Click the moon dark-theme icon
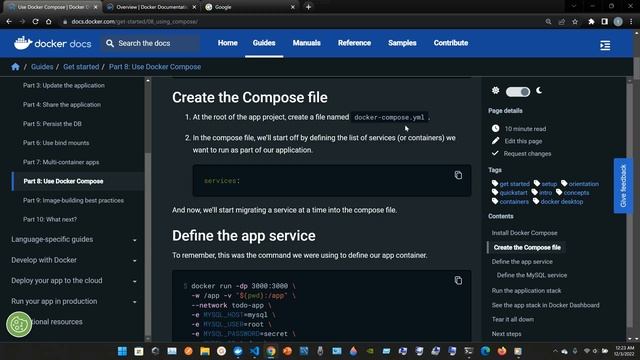This screenshot has width=640, height=360. (x=539, y=91)
